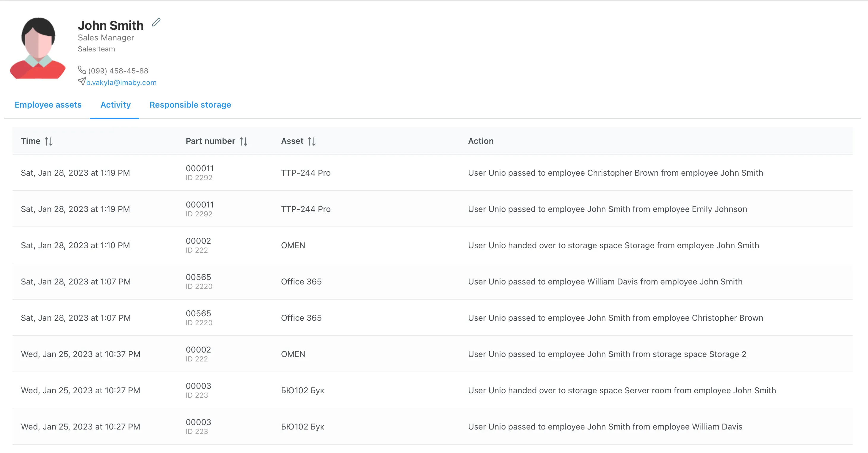Click the paper plane email icon
868x453 pixels.
click(x=82, y=82)
